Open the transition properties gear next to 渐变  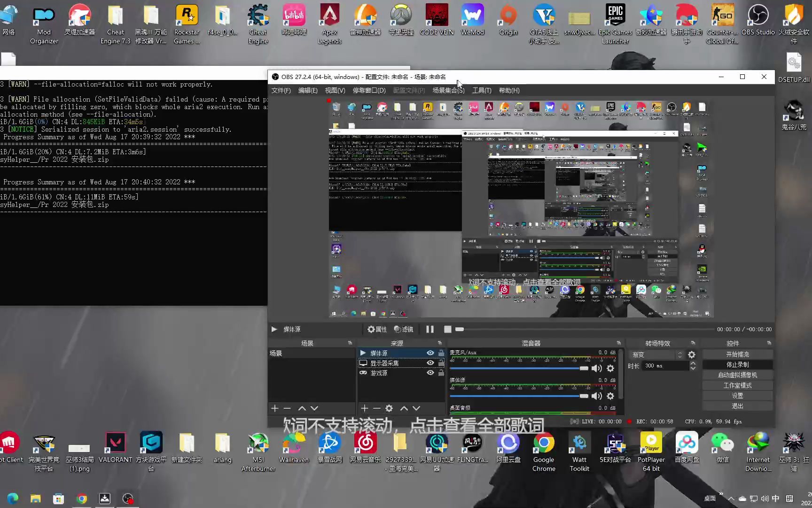[692, 355]
